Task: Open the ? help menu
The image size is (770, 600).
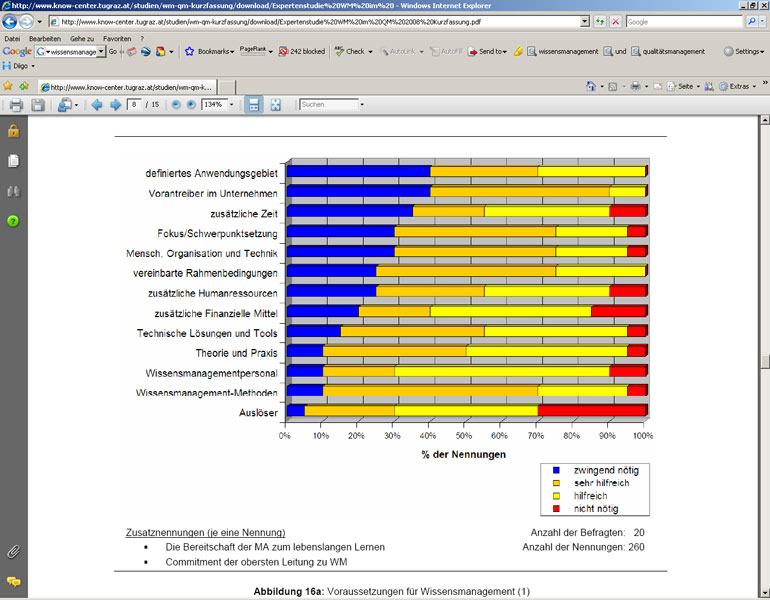Action: [x=142, y=39]
